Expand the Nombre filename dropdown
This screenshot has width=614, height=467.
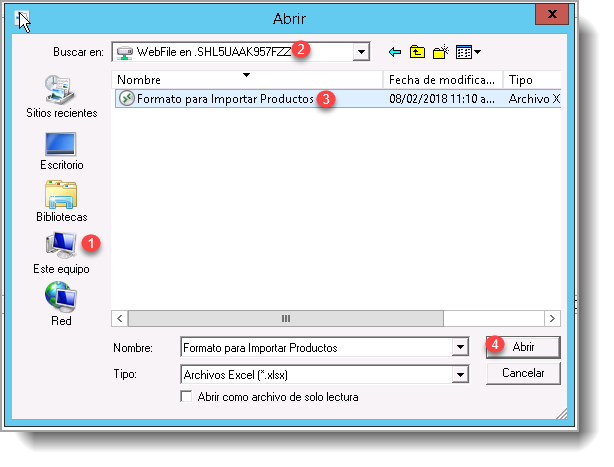pos(460,347)
